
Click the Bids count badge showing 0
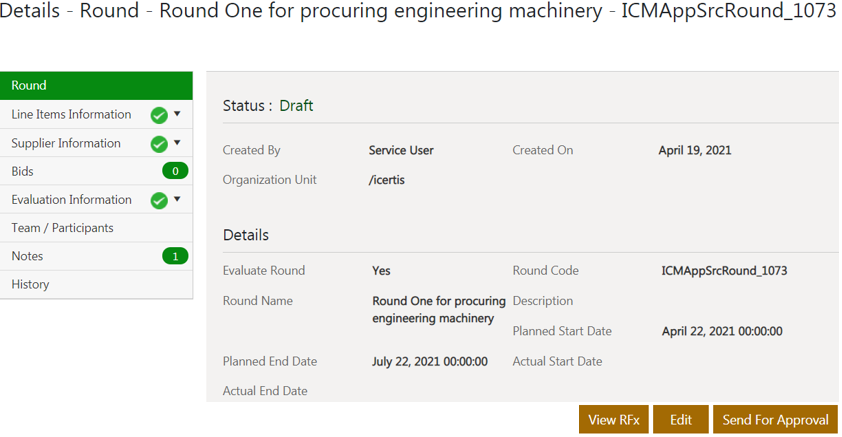click(175, 171)
